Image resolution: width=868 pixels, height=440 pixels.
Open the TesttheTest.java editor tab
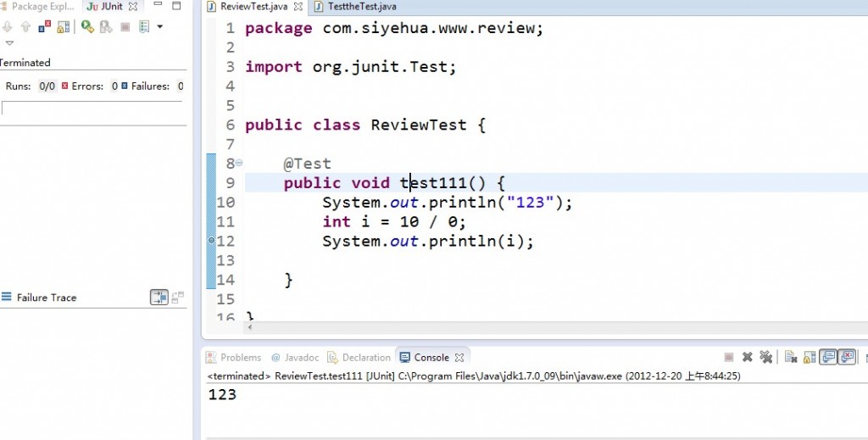point(355,7)
